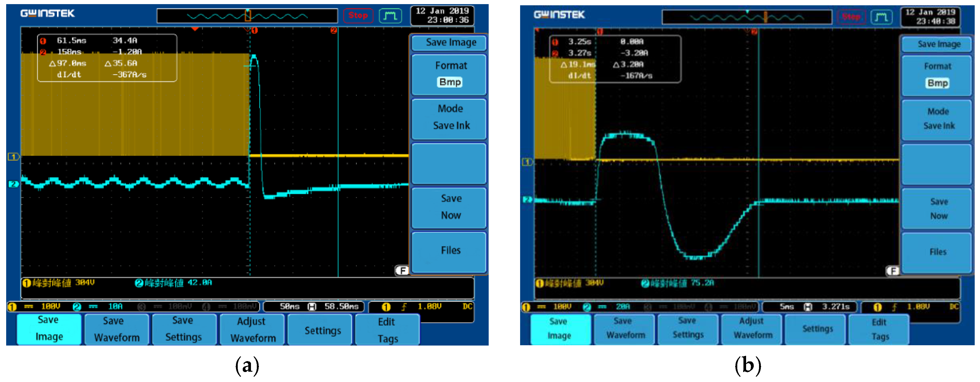The height and width of the screenshot is (382, 980).
Task: Click the peak-to-peak 75.2A measurement in scope (b)
Action: [678, 283]
